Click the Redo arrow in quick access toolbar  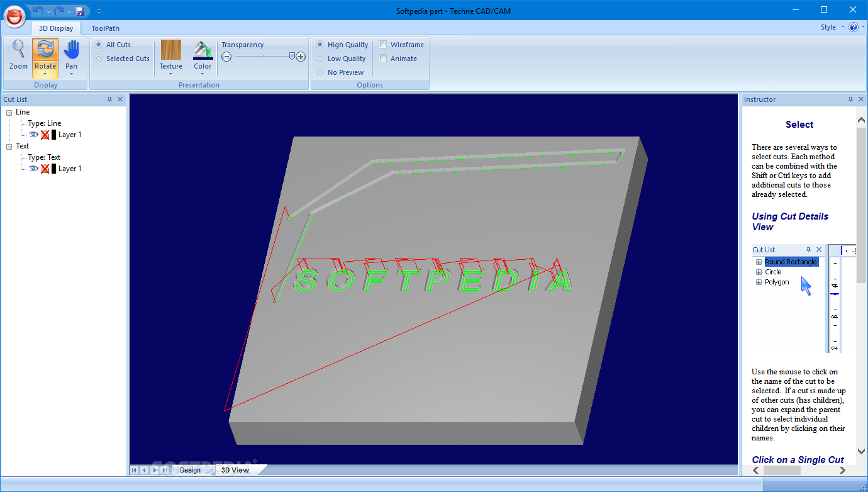59,11
